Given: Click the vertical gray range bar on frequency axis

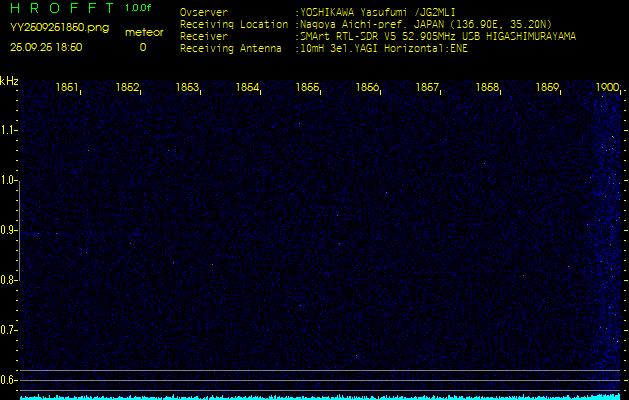Looking at the screenshot, I should [19, 230].
